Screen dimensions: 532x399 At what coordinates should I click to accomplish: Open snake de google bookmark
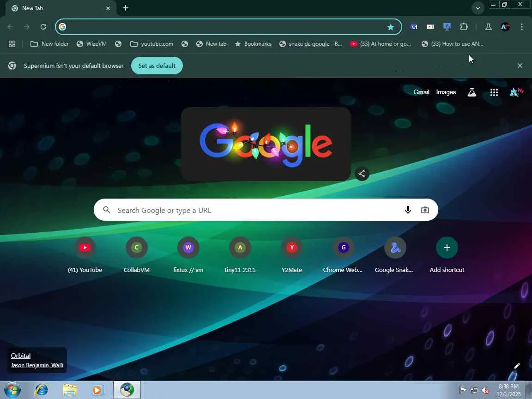coord(310,44)
